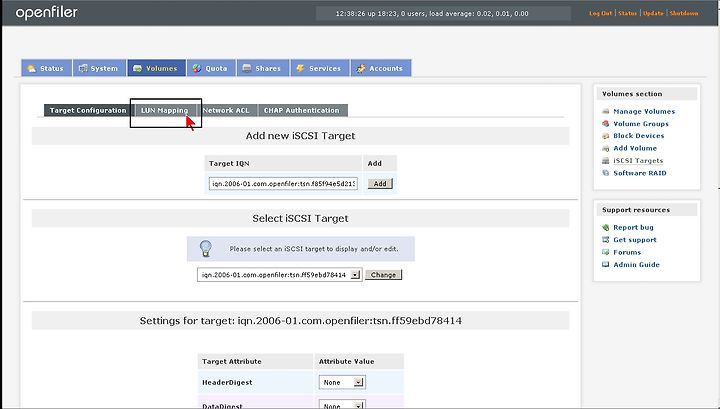This screenshot has height=409, width=720.
Task: Focus the Target IQN input field
Action: (283, 184)
